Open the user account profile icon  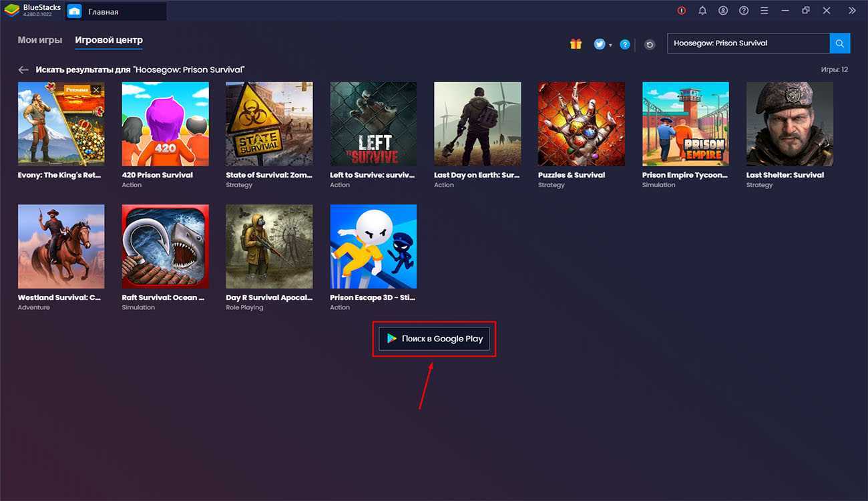[723, 11]
